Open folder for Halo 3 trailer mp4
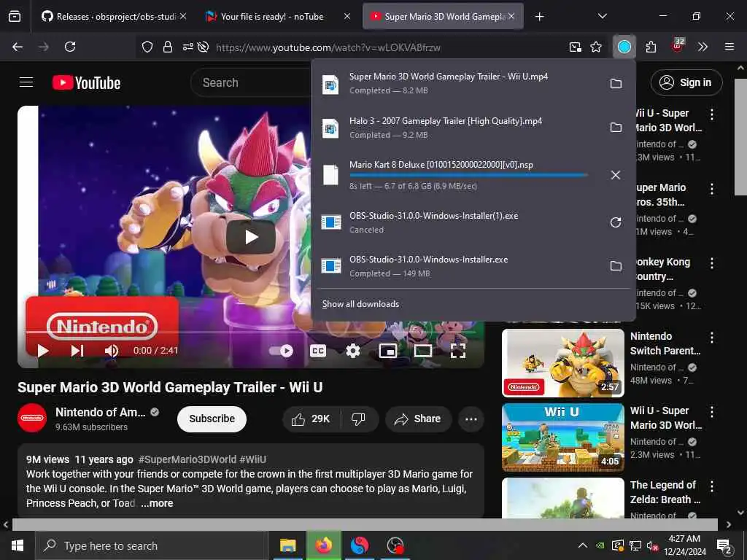 [616, 127]
